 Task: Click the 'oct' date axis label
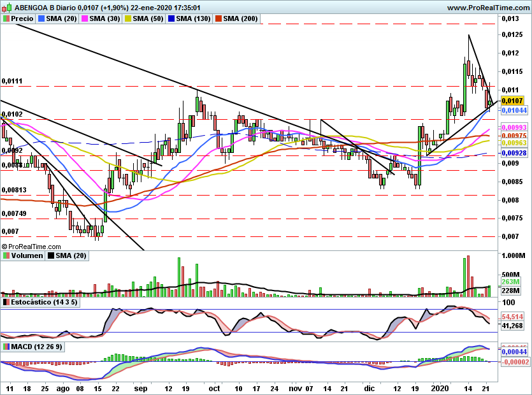(x=214, y=389)
